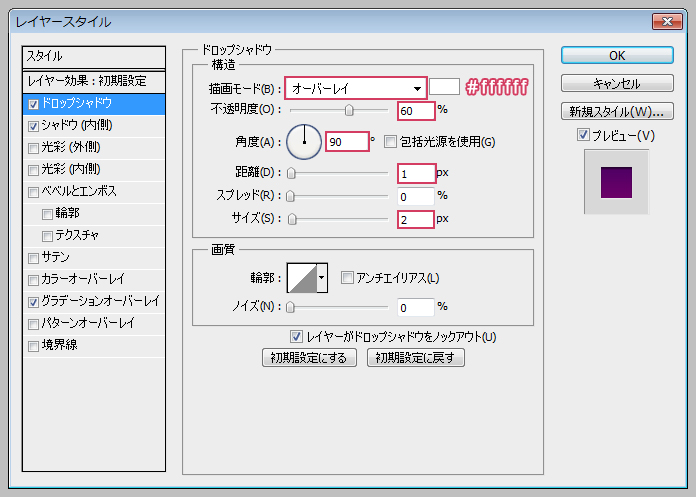Enable the 光彩 (内側) checkbox
The width and height of the screenshot is (696, 497).
33,170
